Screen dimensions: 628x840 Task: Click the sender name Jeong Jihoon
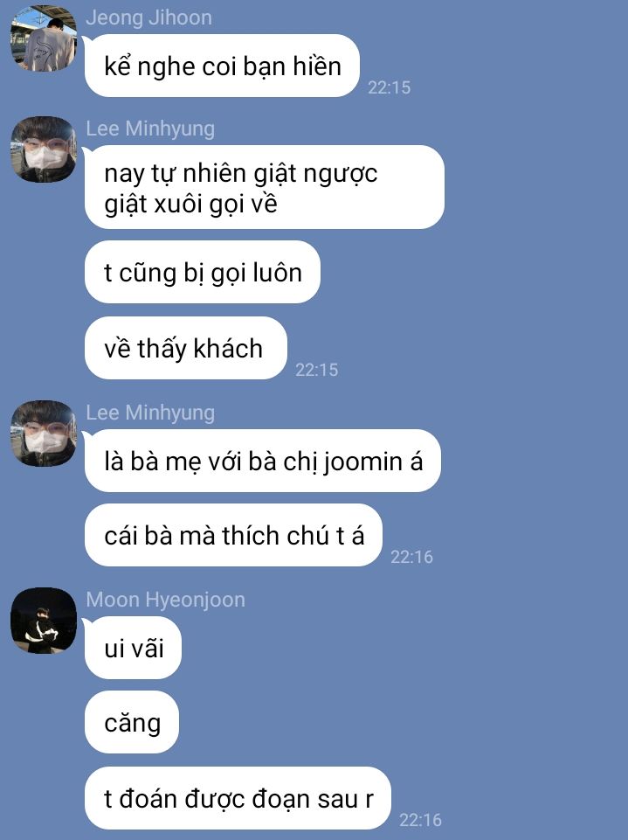click(x=148, y=17)
